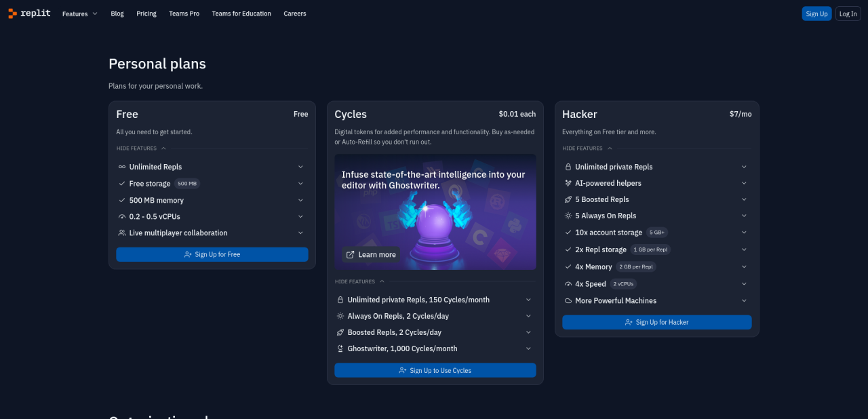Expand Ghostwriter, 1,000 Cycles/month row chevron
Screen dimensions: 868x419
[x=528, y=348]
